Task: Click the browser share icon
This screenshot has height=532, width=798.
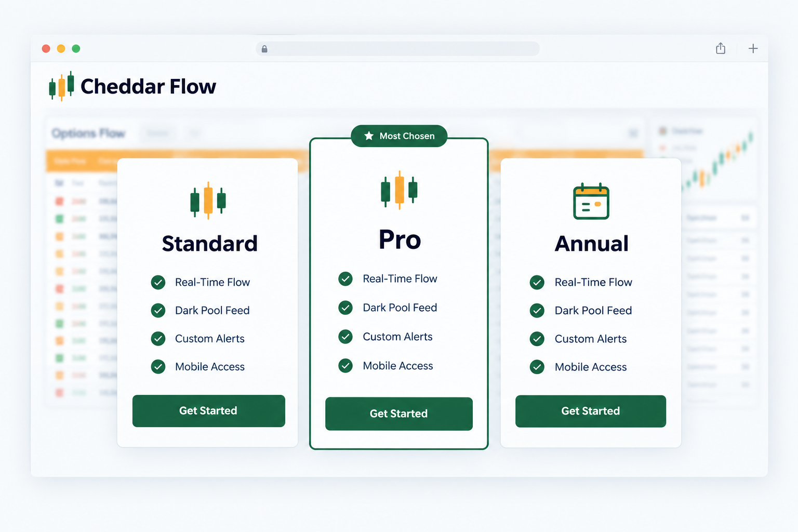Action: (x=721, y=48)
